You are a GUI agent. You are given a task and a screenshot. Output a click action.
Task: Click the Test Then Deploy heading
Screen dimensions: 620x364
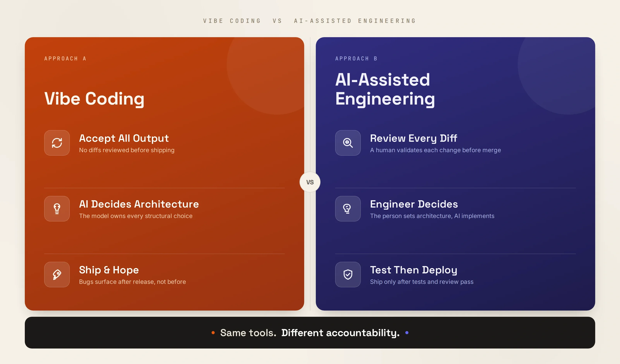414,270
